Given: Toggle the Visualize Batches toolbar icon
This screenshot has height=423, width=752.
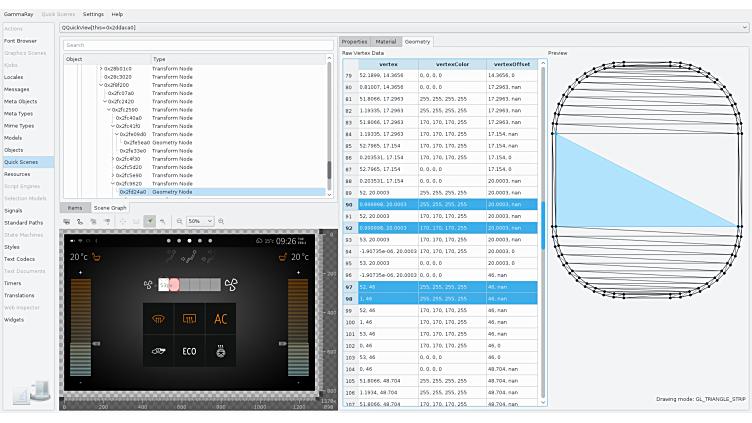Looking at the screenshot, I should tap(94, 220).
